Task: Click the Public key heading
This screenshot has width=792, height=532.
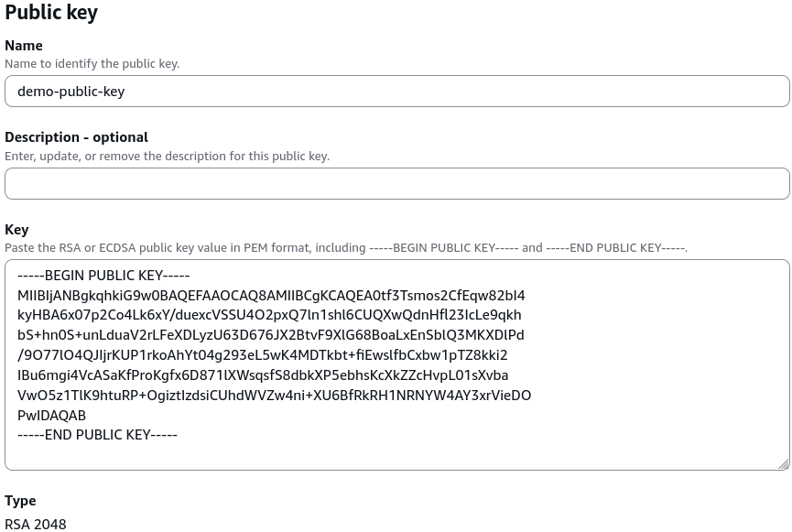Action: coord(51,12)
